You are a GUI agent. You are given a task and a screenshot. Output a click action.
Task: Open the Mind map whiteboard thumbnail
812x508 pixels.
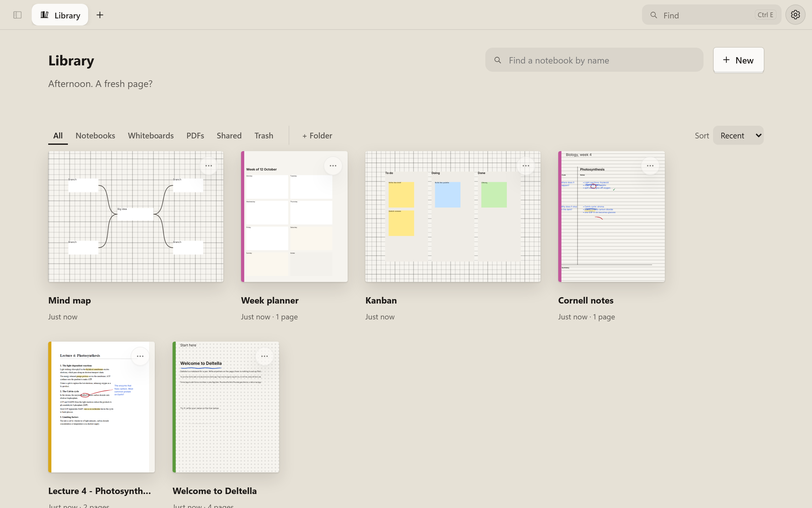click(x=136, y=216)
